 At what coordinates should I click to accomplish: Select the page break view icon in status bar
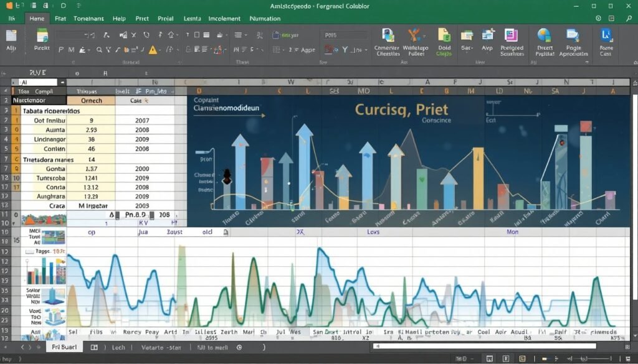(522, 359)
